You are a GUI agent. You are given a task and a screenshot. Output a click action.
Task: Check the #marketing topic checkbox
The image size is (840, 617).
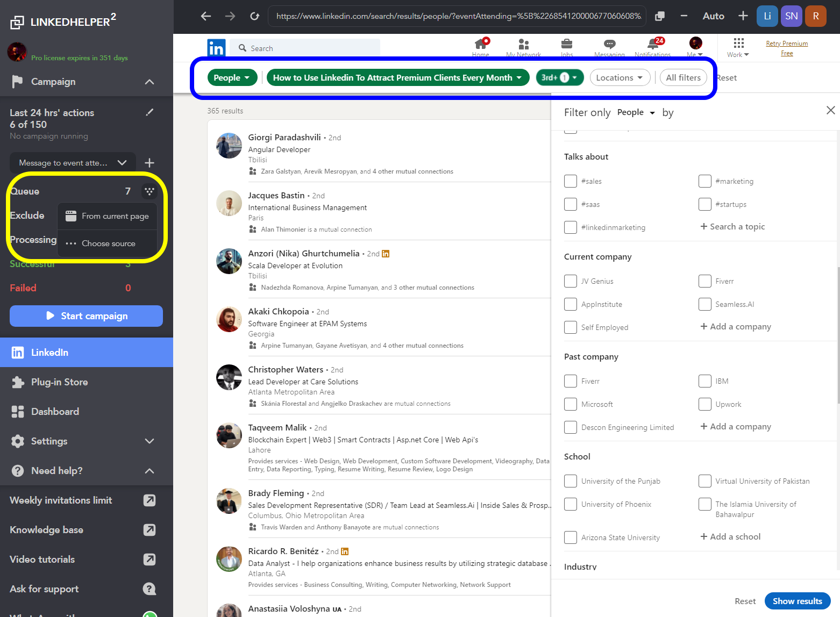click(x=705, y=181)
